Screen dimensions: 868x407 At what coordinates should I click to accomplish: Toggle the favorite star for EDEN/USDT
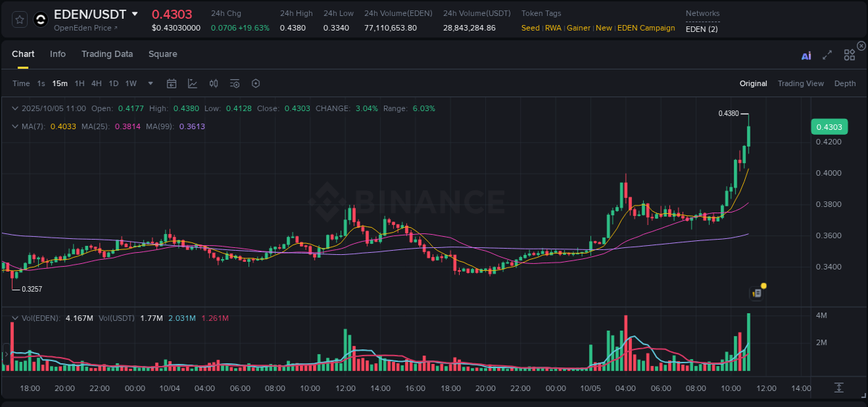coord(19,19)
